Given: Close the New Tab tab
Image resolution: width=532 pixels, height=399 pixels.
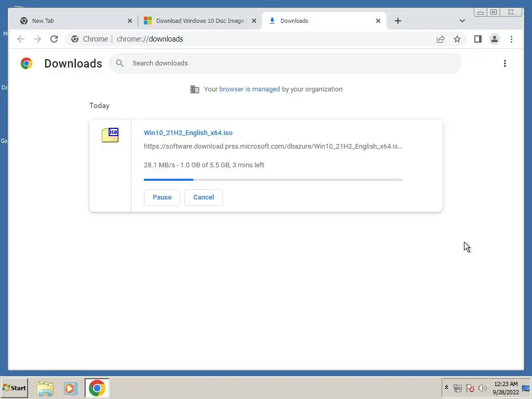Looking at the screenshot, I should click(x=129, y=21).
